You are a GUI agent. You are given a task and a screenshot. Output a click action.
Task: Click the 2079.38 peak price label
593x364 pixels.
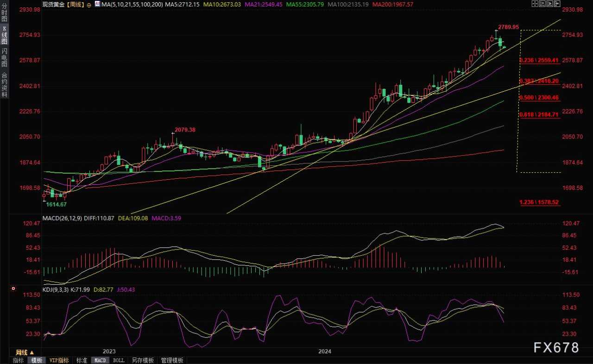[x=185, y=130]
